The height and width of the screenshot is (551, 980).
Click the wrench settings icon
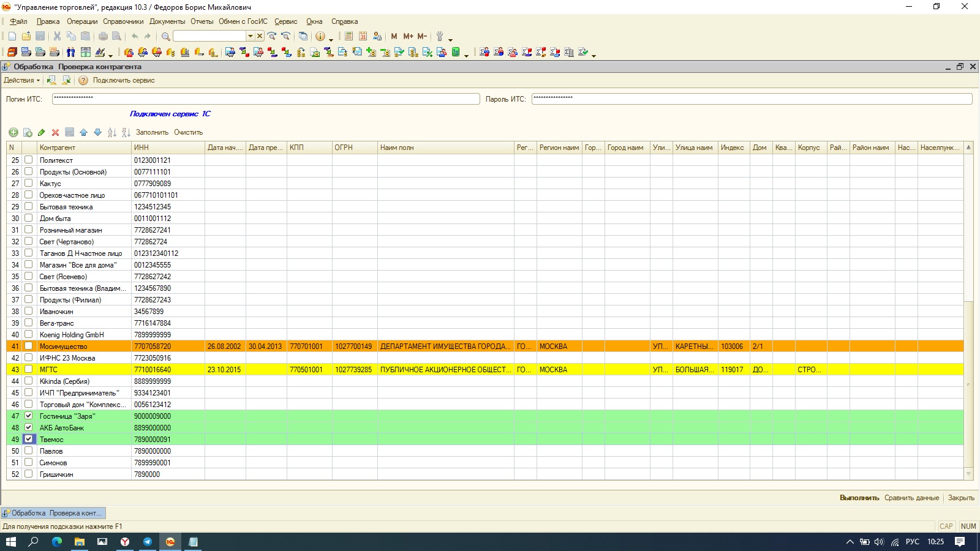tap(440, 37)
